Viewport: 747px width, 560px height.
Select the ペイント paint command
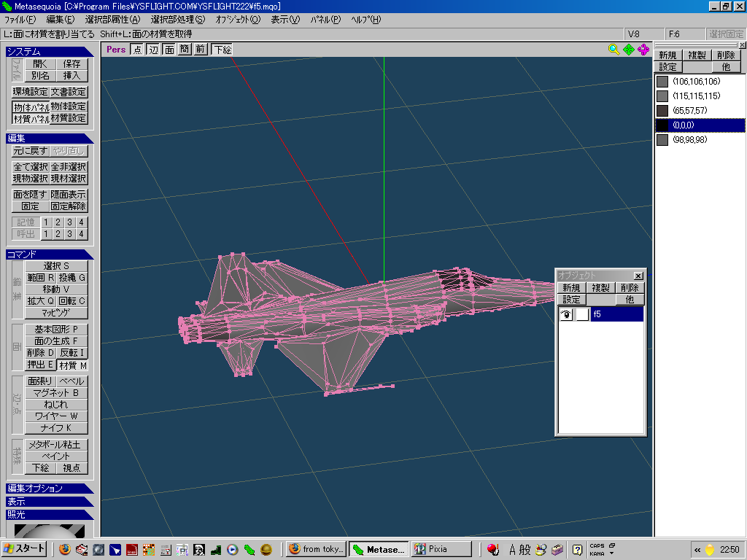tap(56, 456)
